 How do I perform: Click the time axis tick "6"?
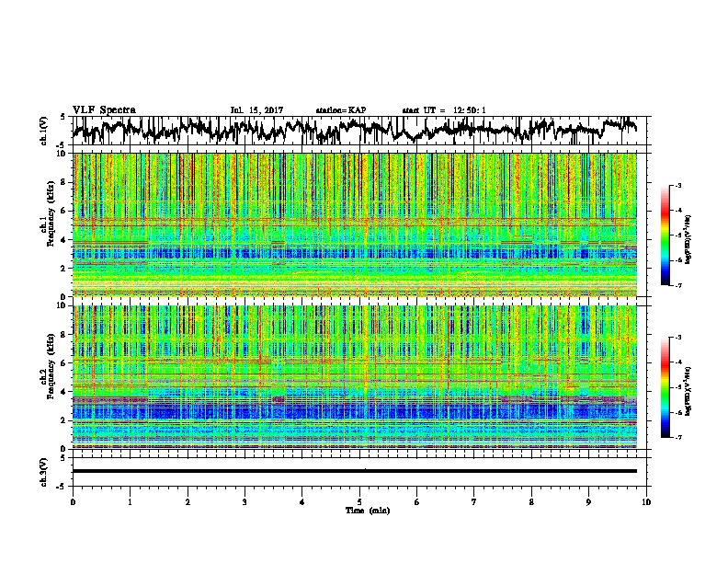tap(417, 502)
